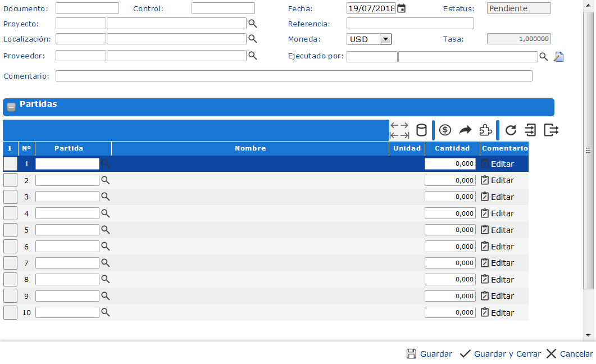Select row 8 using its row selector
The width and height of the screenshot is (596, 364).
(10, 279)
